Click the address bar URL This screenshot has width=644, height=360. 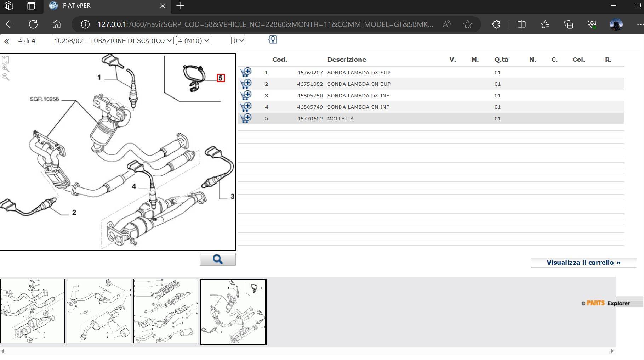[x=265, y=24]
